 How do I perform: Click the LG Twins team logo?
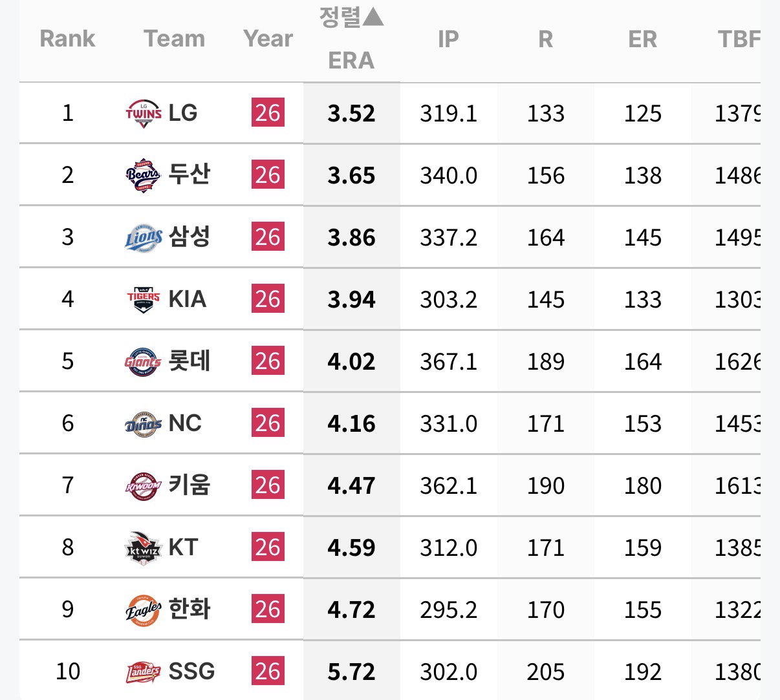144,114
